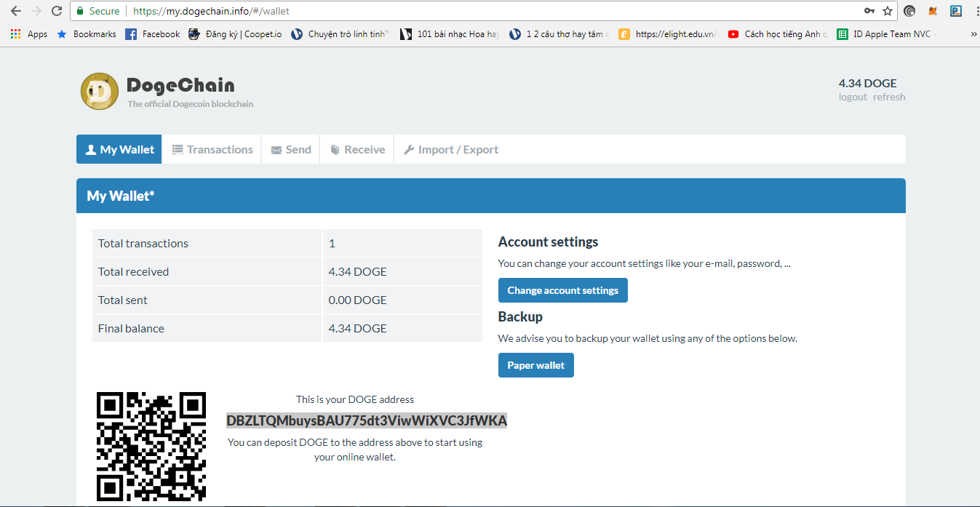The height and width of the screenshot is (507, 980).
Task: Click the logout link
Action: point(853,97)
